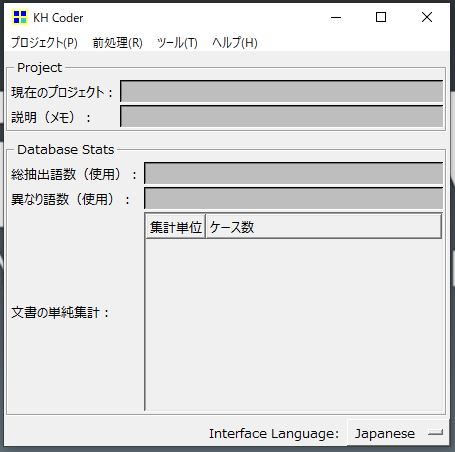This screenshot has width=455, height=452.
Task: Click the ケース数 column header
Action: click(323, 227)
